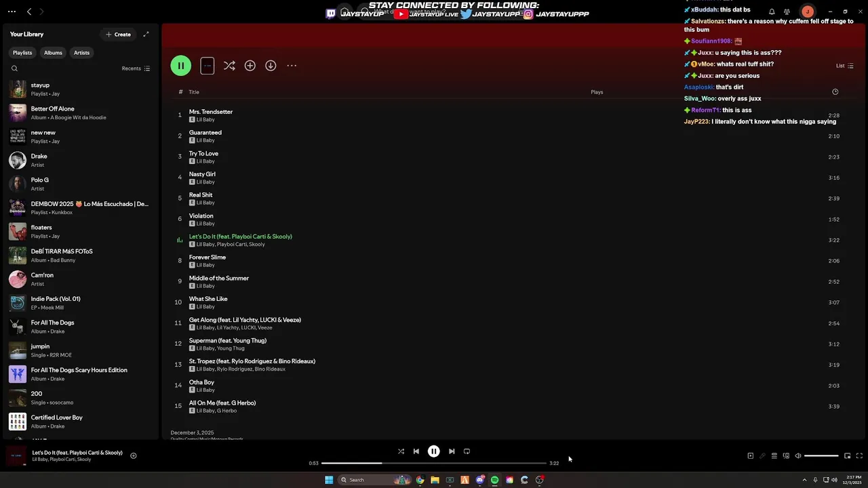The image size is (868, 488).
Task: Open the Recents sort dropdown
Action: click(x=136, y=68)
